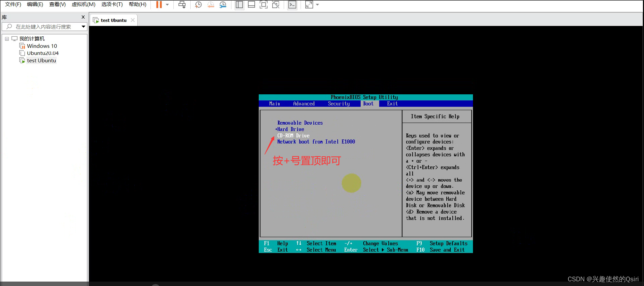Click the -/+ Change Values hint

click(371, 244)
